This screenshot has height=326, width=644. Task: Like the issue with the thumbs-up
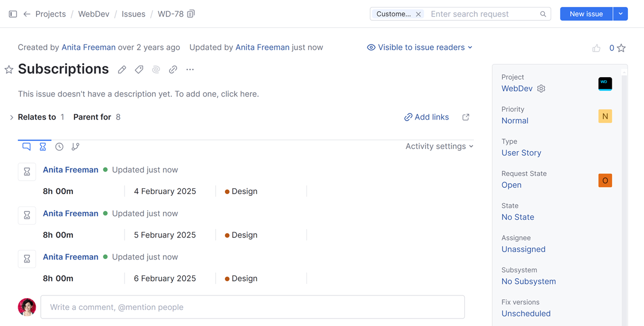596,48
